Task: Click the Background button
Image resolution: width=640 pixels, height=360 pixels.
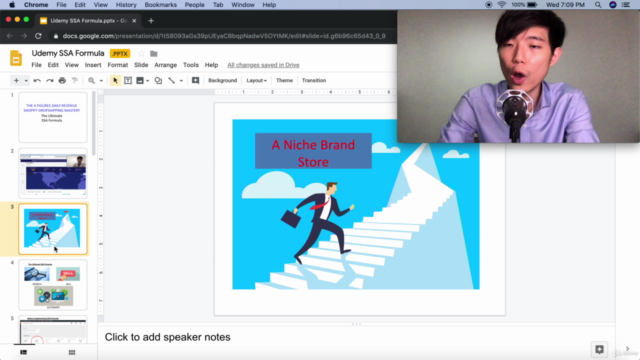Action: tap(222, 80)
